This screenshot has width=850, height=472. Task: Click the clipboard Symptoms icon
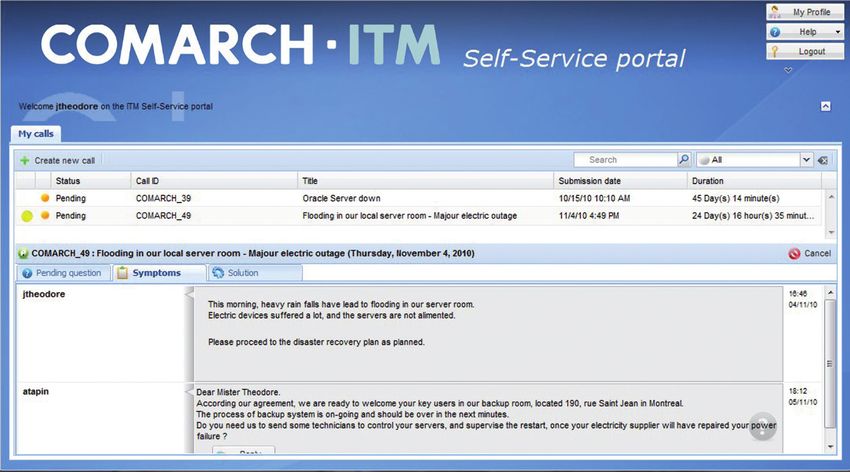123,273
